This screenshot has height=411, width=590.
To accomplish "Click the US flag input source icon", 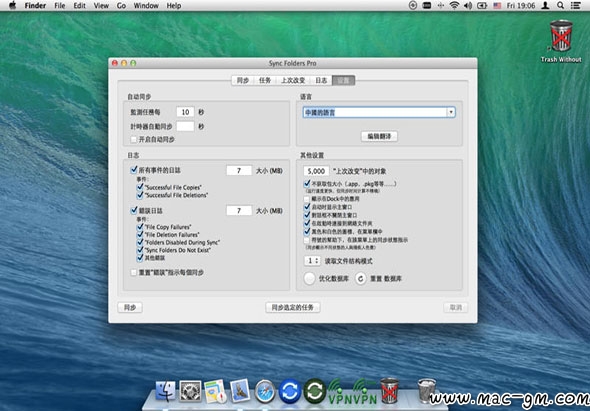I will coord(497,6).
